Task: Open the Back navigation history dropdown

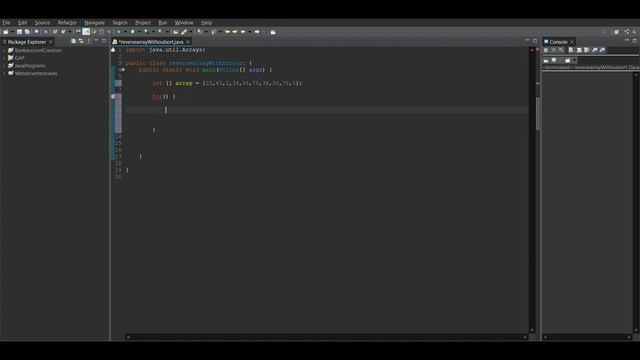Action: (x=250, y=32)
